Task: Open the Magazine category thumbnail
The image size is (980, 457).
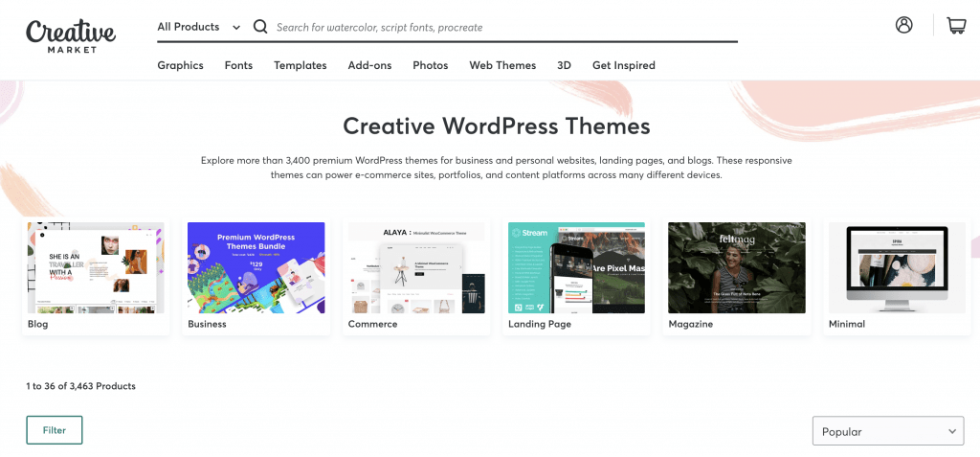Action: point(737,268)
